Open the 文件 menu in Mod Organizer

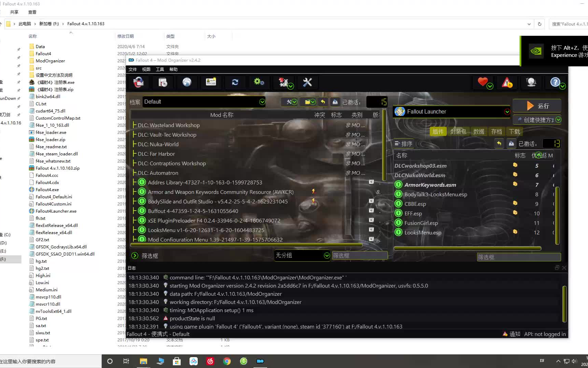(133, 69)
